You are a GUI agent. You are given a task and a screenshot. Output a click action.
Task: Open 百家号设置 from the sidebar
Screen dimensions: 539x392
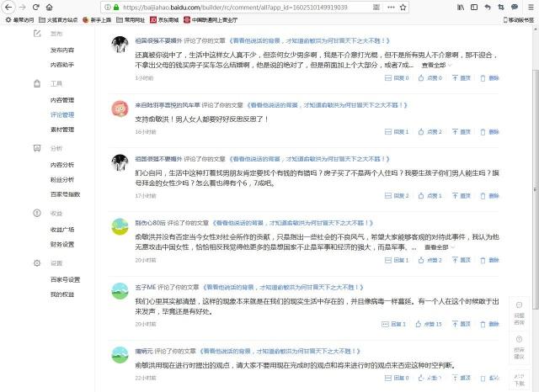point(64,279)
